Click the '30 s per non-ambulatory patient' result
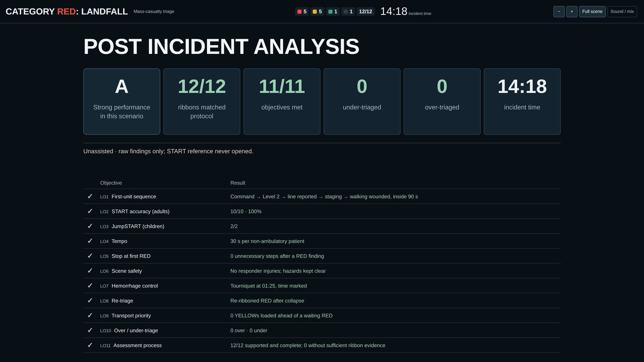The height and width of the screenshot is (362, 644). 267,241
